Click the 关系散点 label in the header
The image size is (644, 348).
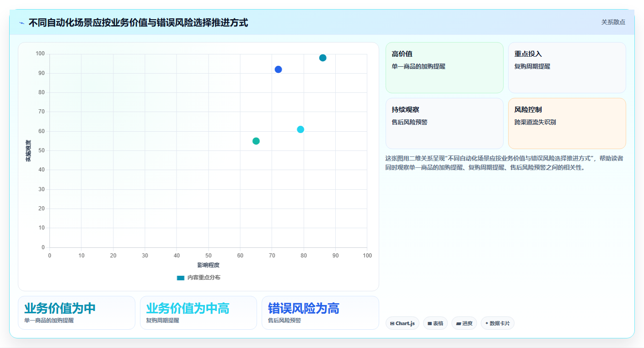click(x=613, y=22)
